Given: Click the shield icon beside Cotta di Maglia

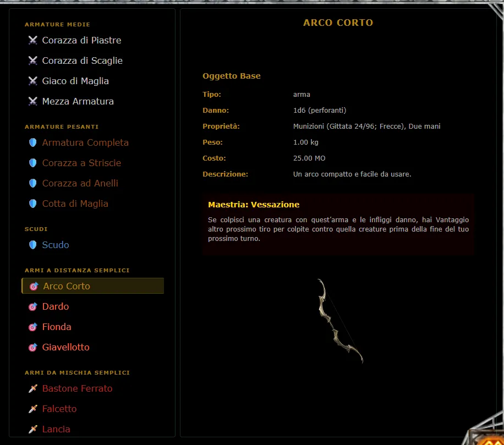Looking at the screenshot, I should (x=33, y=204).
